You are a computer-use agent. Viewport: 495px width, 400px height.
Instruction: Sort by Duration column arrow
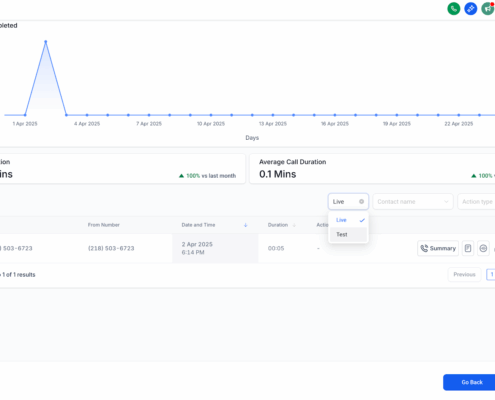pyautogui.click(x=294, y=225)
